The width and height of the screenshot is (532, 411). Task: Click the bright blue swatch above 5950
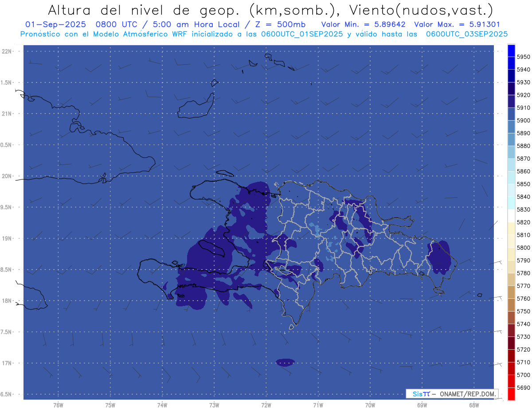pos(511,51)
